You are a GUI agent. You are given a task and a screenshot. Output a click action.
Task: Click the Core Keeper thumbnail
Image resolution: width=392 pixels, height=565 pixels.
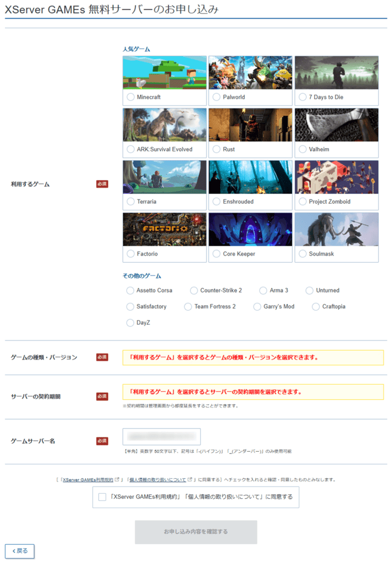(251, 229)
